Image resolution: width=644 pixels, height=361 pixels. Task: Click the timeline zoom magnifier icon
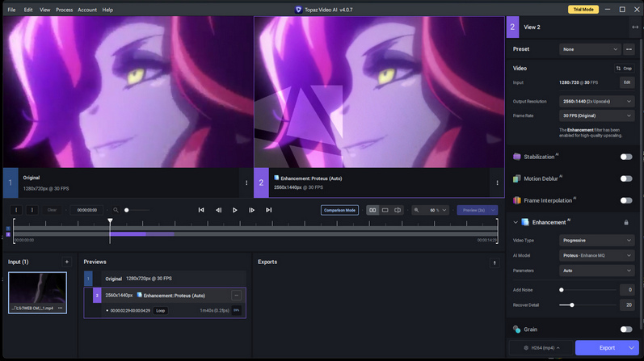116,210
